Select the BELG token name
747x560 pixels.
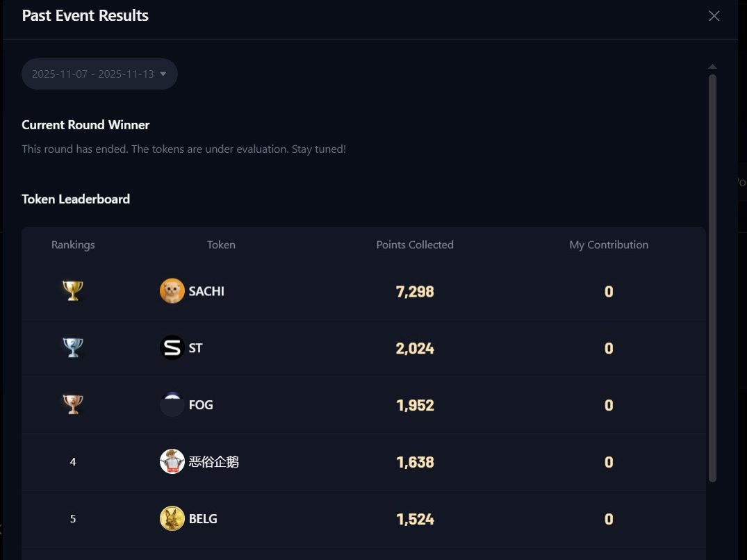click(x=203, y=519)
